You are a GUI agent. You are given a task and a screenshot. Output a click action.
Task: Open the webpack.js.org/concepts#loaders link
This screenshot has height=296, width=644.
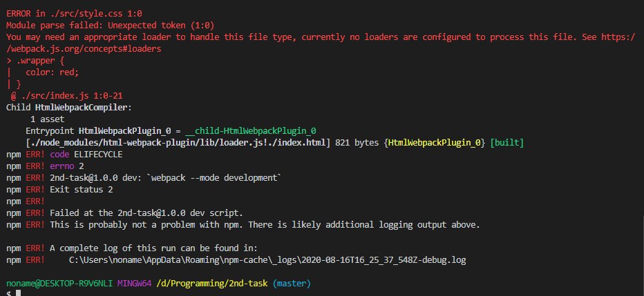(x=84, y=49)
